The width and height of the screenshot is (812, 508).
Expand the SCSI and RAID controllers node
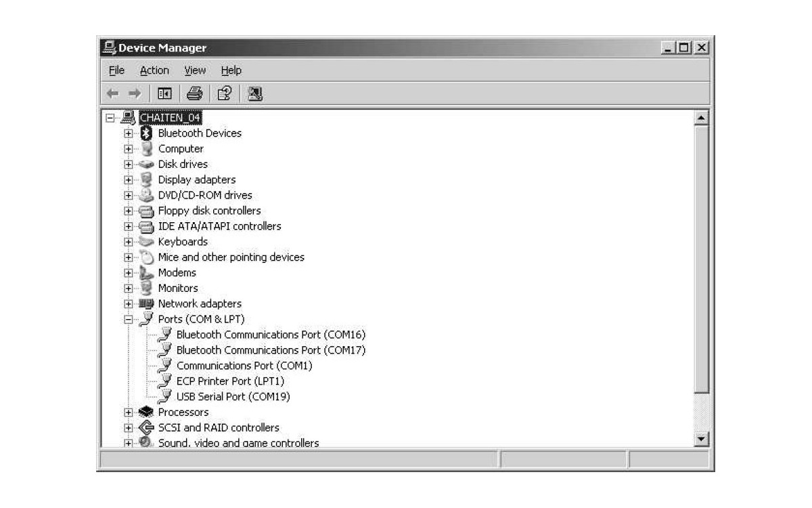pos(129,428)
